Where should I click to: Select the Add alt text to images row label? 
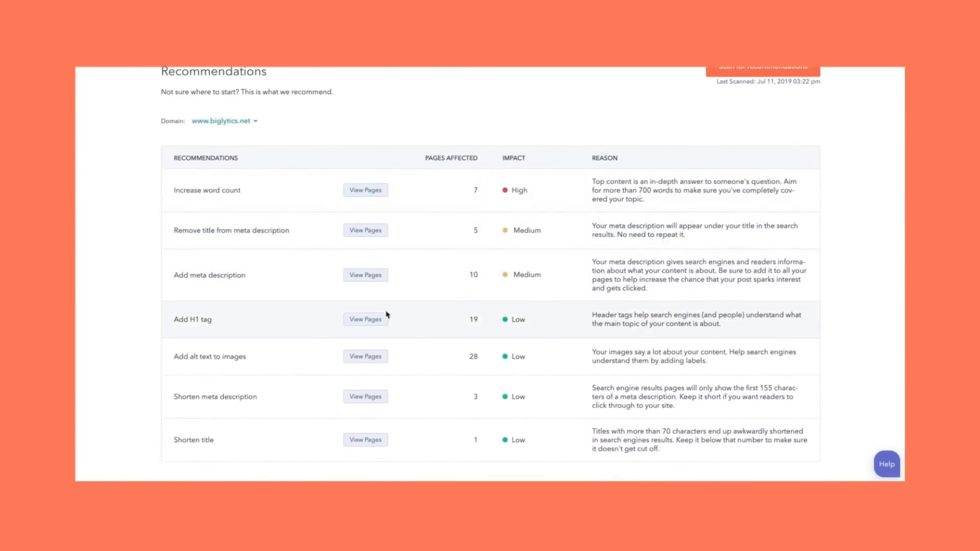pos(210,357)
